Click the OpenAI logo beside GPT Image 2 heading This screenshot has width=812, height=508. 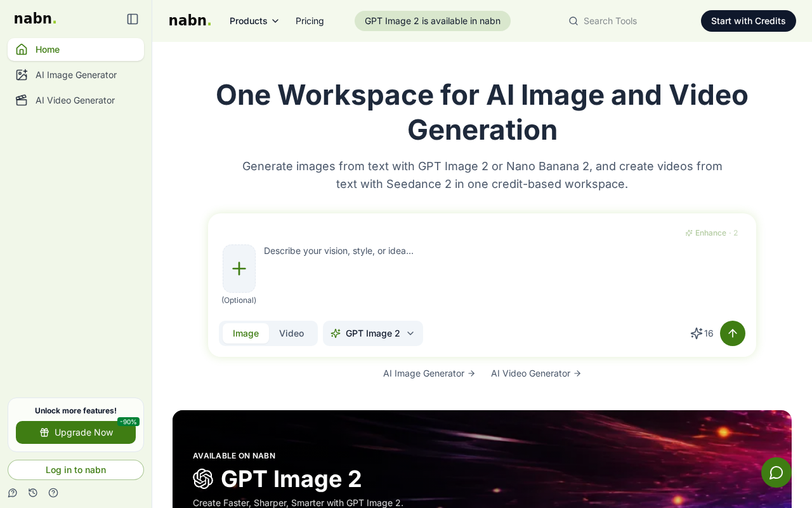203,479
